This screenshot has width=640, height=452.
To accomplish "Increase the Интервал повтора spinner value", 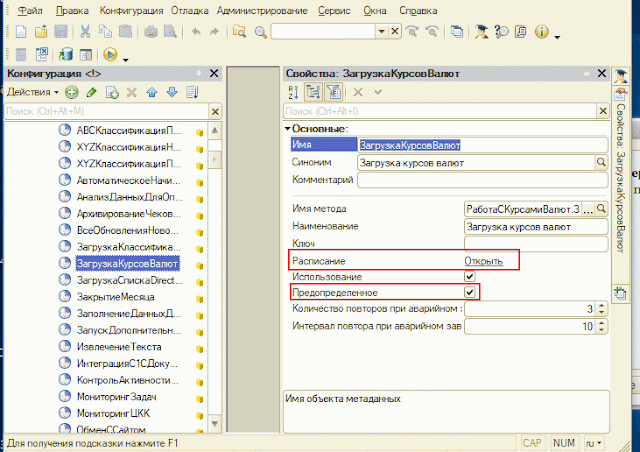I will click(x=602, y=322).
